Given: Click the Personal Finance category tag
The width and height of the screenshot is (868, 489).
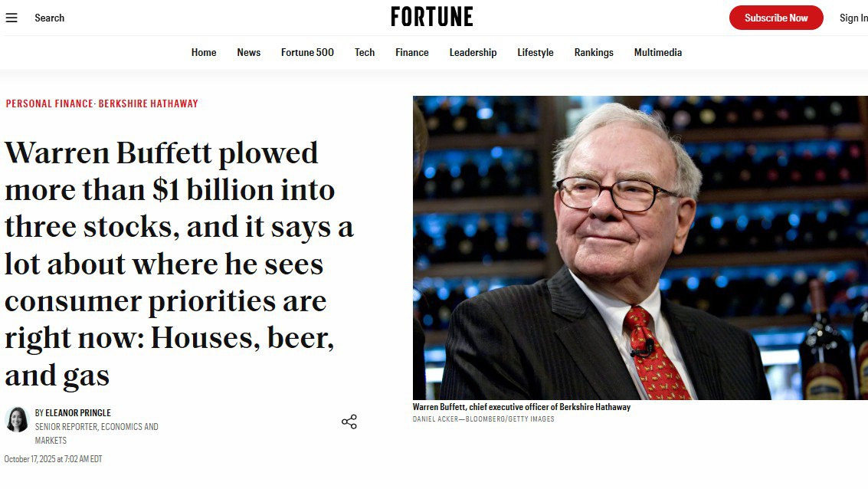Looking at the screenshot, I should 49,103.
